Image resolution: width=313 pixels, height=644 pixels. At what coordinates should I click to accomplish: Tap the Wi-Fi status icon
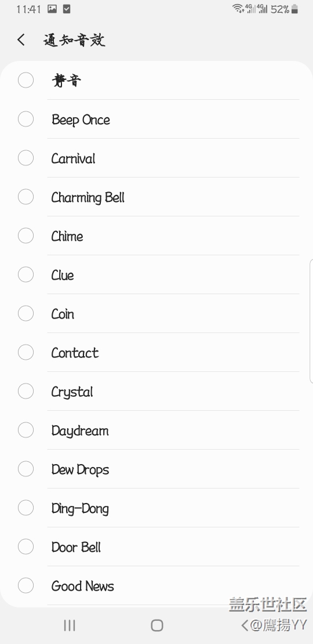click(x=238, y=9)
